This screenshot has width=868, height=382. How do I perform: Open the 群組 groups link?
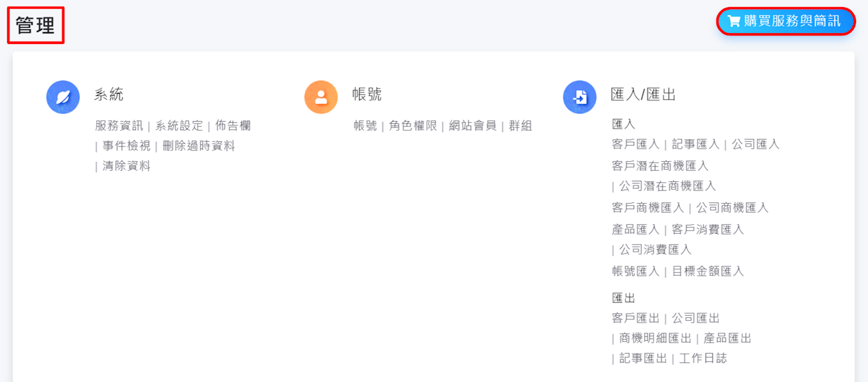pyautogui.click(x=520, y=126)
